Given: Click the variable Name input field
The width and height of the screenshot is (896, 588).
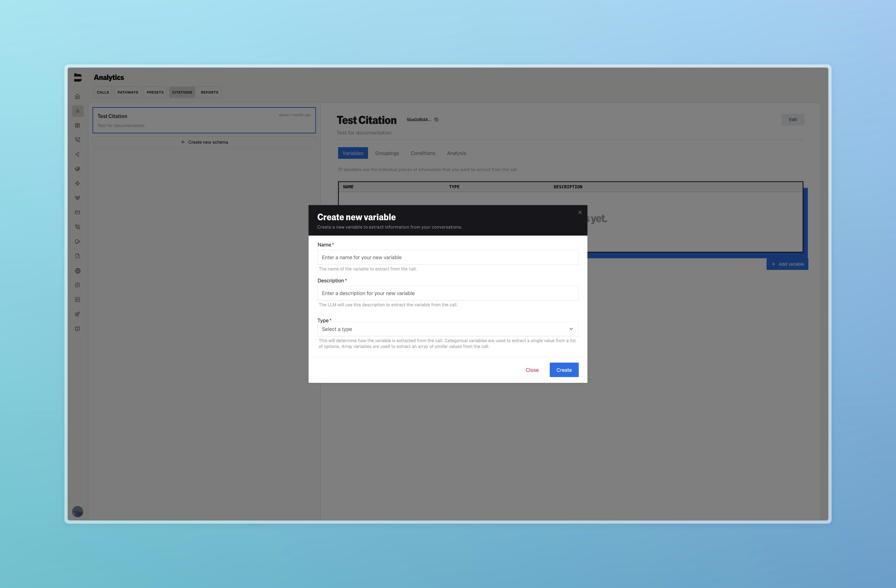Looking at the screenshot, I should tap(448, 257).
